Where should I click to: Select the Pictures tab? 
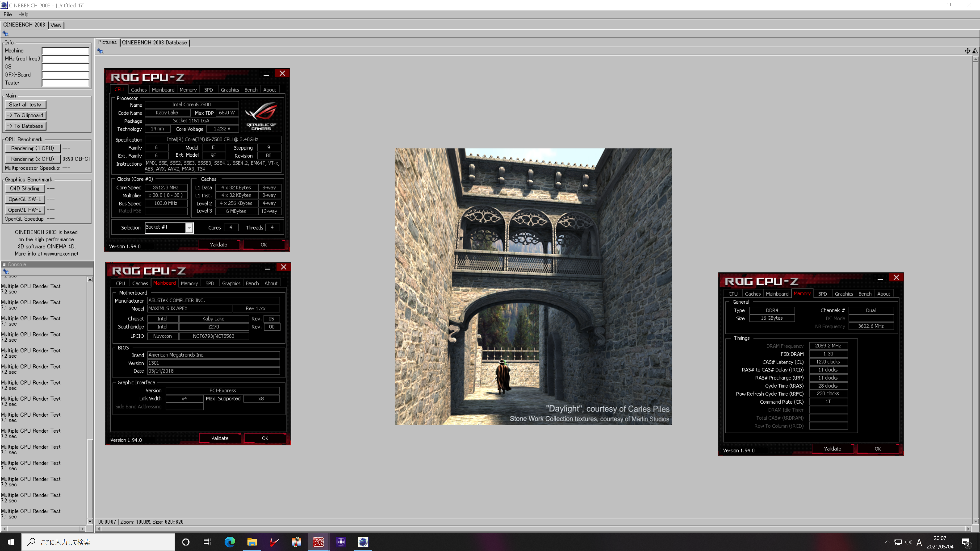point(107,42)
